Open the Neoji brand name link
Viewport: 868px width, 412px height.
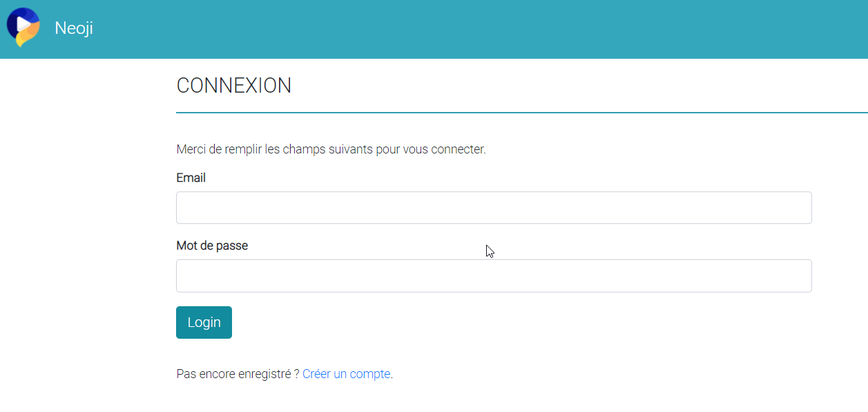[74, 28]
